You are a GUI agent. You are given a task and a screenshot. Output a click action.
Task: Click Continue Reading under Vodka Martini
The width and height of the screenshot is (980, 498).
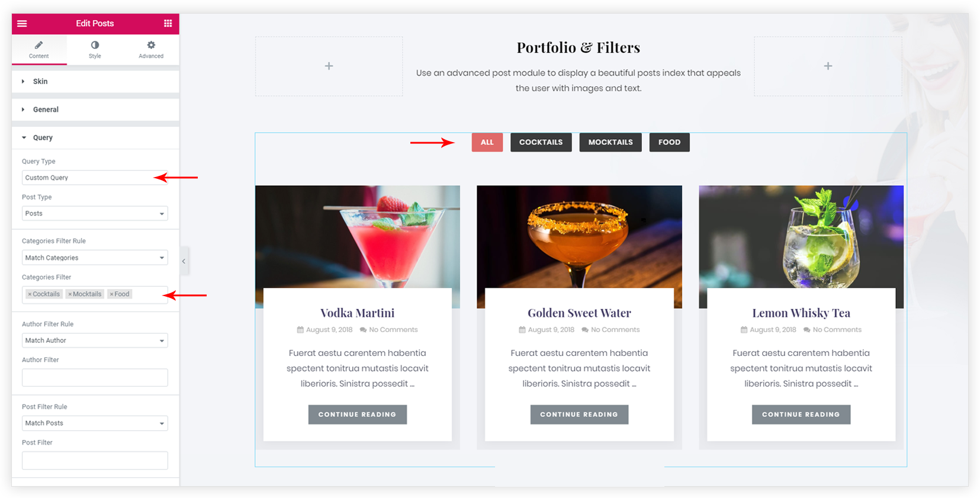[357, 415]
